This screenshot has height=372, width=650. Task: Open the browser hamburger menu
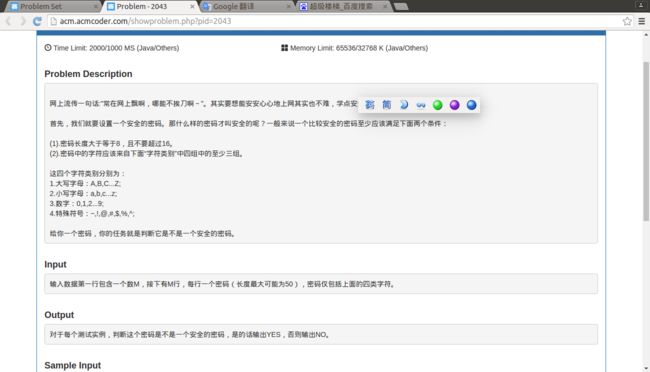641,21
